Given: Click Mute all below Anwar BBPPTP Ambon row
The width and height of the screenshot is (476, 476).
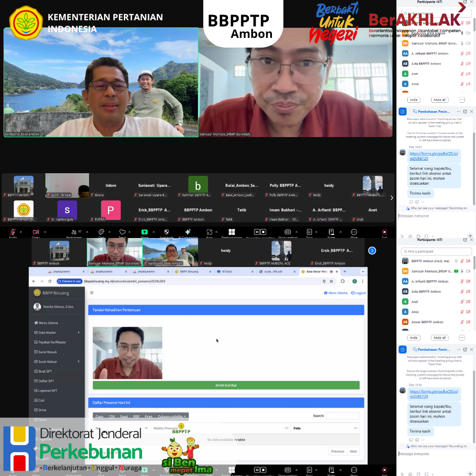Looking at the screenshot, I should 439,338.
